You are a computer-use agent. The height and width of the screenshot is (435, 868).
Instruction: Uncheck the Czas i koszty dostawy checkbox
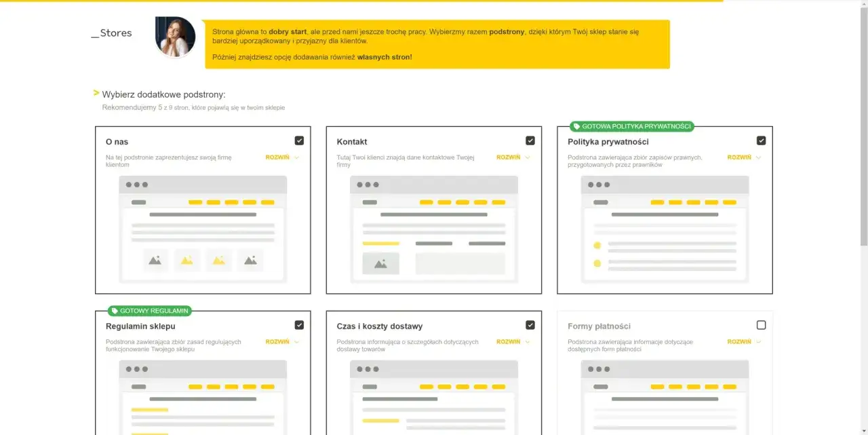coord(530,325)
